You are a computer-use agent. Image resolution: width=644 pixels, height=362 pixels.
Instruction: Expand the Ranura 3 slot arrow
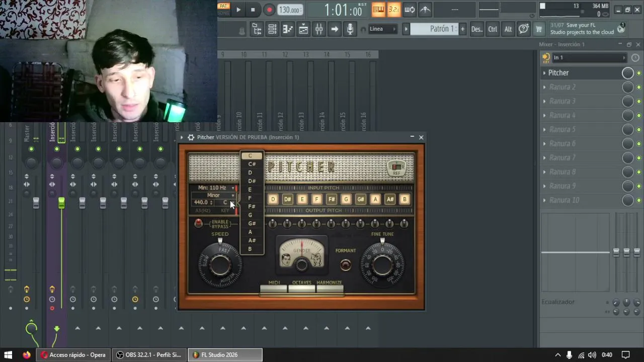(544, 101)
